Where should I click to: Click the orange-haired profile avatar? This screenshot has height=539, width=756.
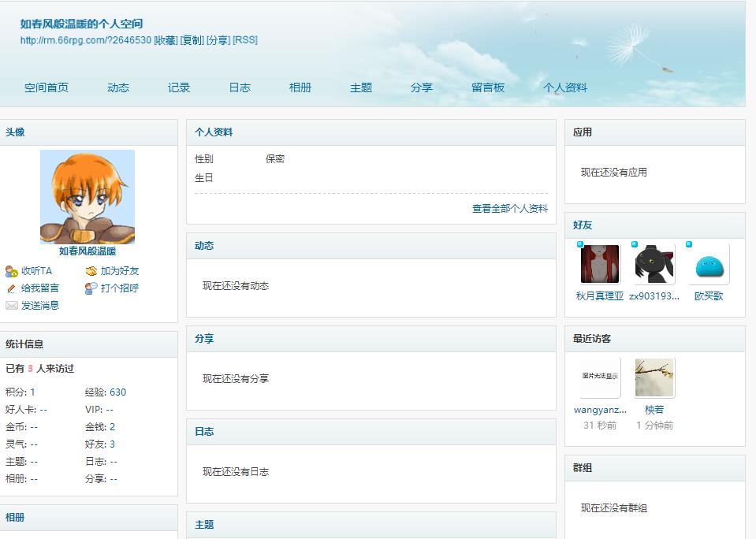coord(88,197)
